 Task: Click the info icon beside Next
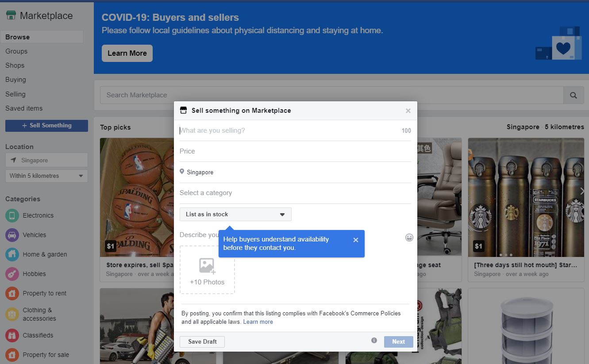coord(374,340)
